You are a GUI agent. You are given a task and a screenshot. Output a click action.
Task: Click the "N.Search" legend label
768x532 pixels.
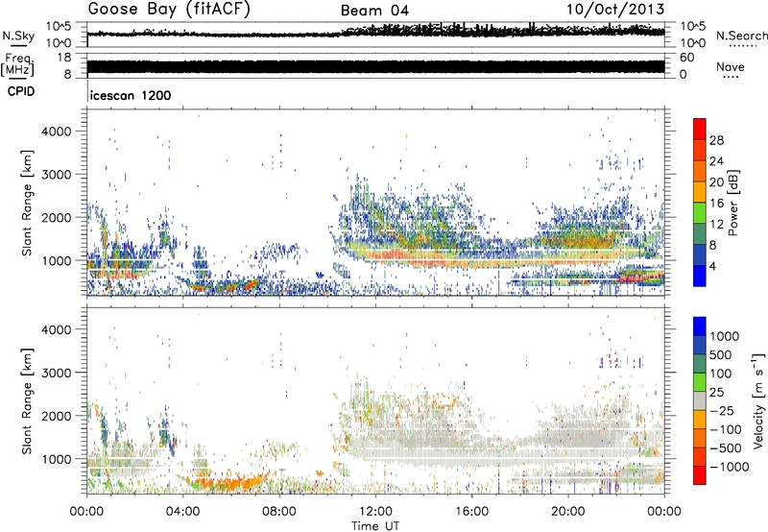(741, 36)
